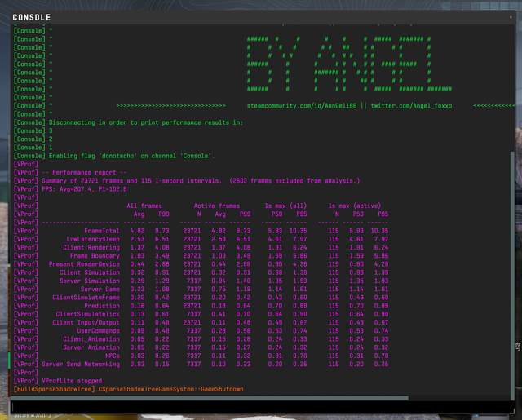Click the Client Input/Output row label
Viewport: 522px width, 420px height.
(x=86, y=322)
